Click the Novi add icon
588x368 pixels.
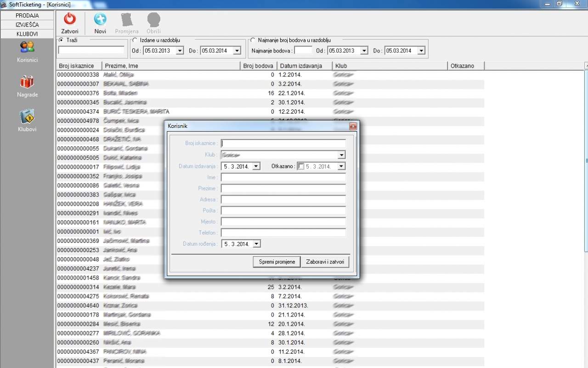(x=100, y=19)
